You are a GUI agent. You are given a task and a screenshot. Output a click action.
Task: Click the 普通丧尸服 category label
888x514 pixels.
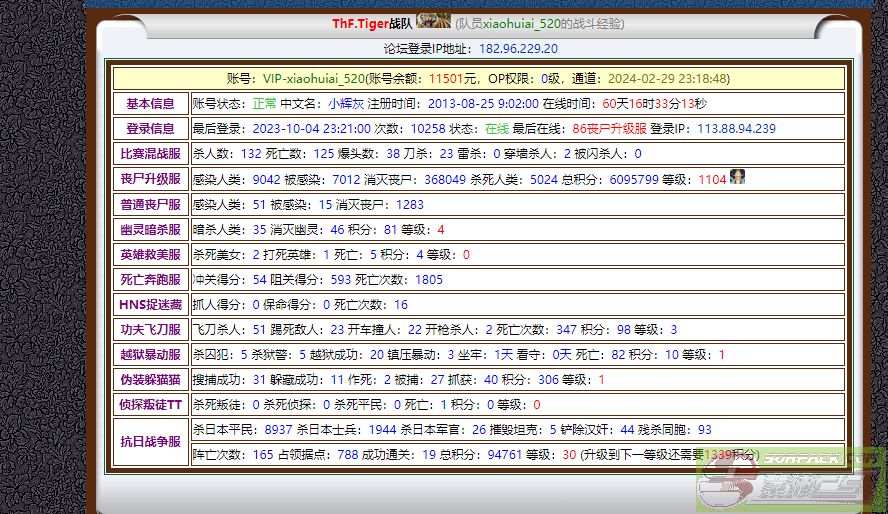click(x=150, y=204)
